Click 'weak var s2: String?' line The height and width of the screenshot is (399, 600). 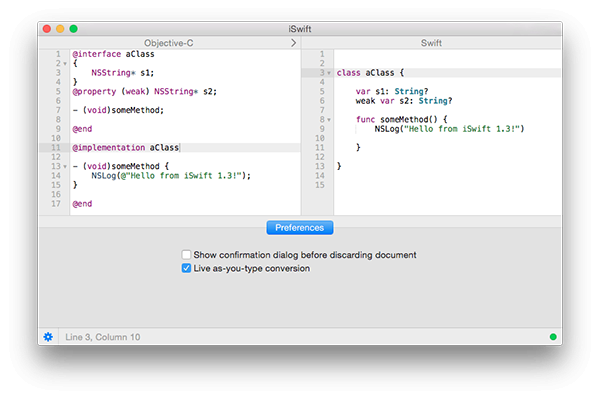point(404,101)
